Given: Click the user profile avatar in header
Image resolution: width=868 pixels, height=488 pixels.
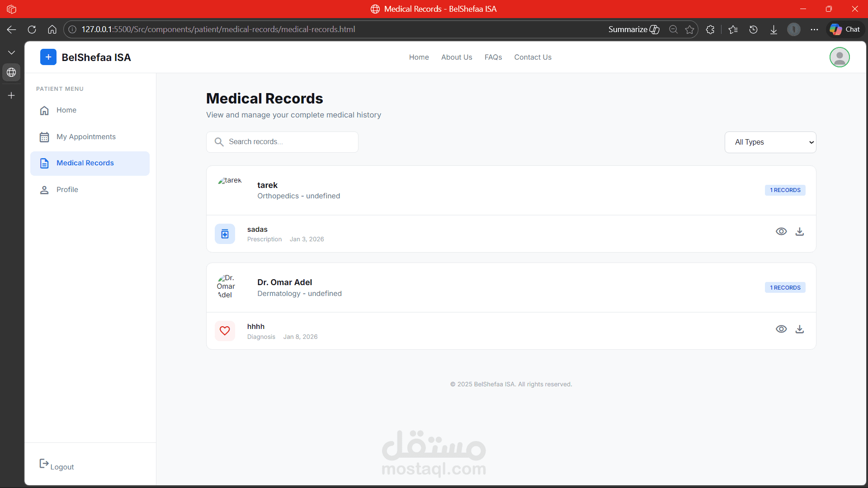Looking at the screenshot, I should pyautogui.click(x=839, y=57).
